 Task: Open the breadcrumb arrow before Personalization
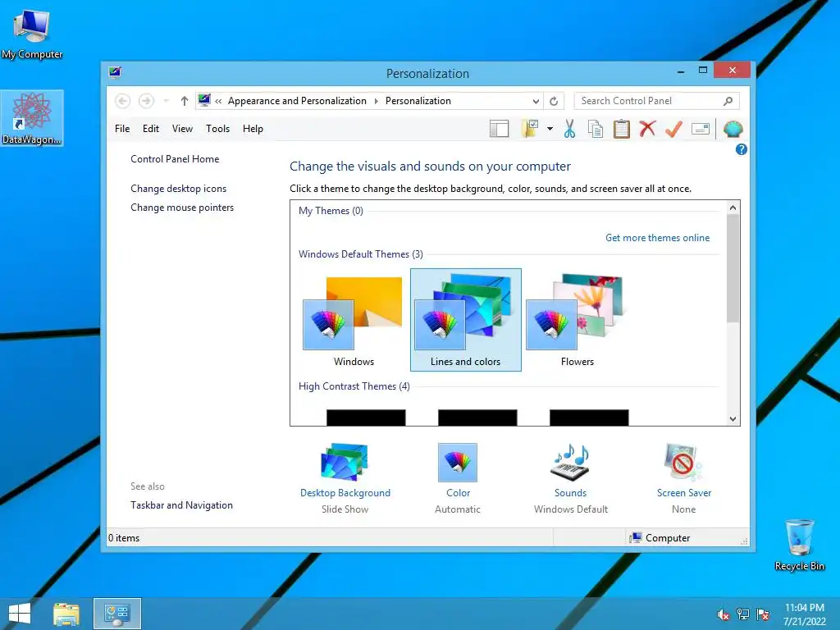point(376,101)
